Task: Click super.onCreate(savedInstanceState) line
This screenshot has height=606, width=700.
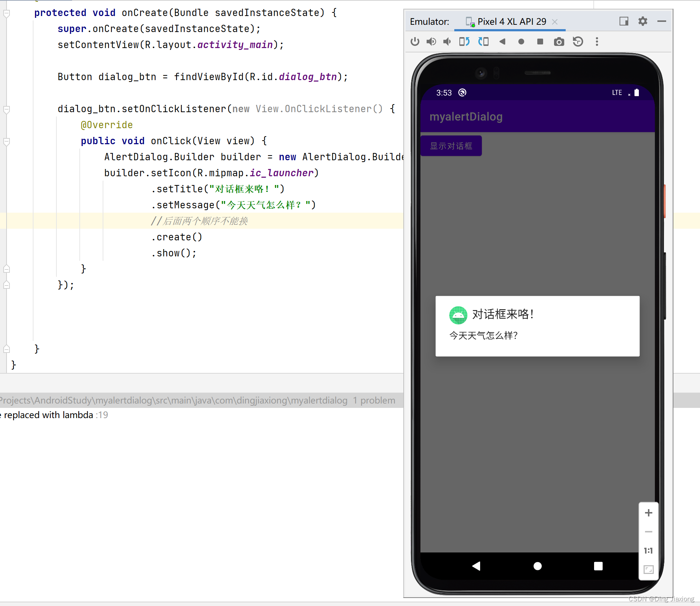Action: click(159, 29)
